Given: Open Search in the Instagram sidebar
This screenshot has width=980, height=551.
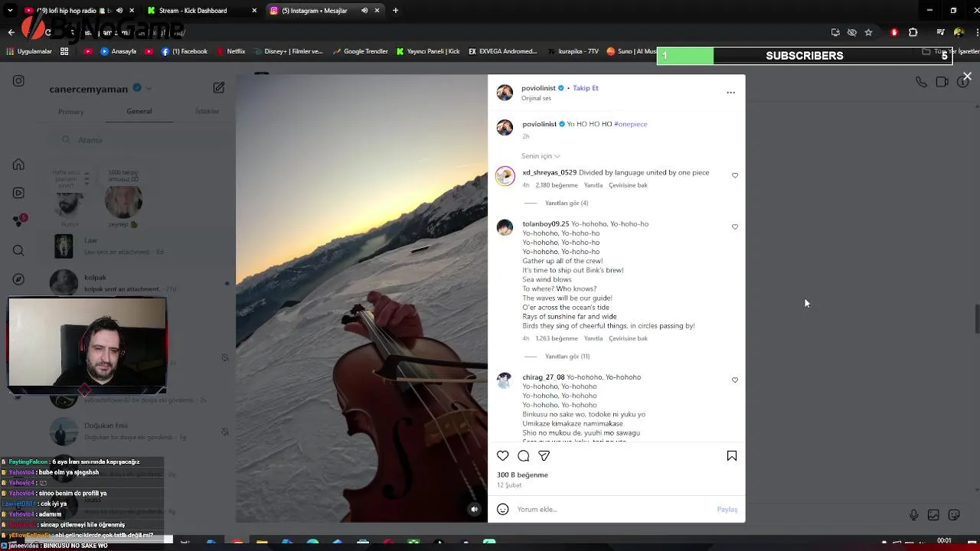Looking at the screenshot, I should 18,250.
